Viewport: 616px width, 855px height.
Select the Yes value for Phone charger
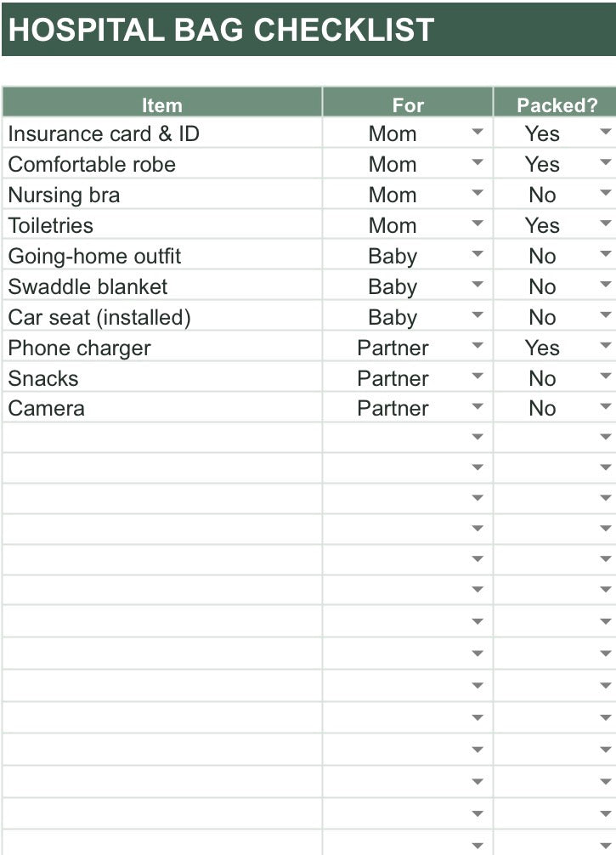[542, 348]
